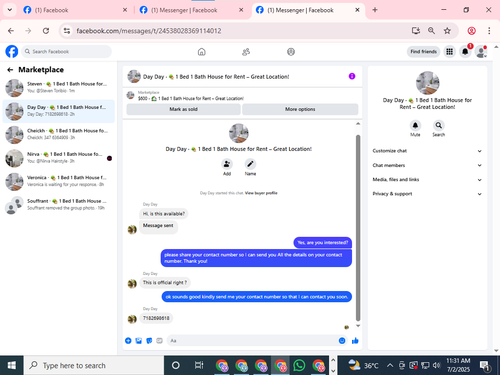
Task: Open Windows Start menu
Action: click(11, 366)
